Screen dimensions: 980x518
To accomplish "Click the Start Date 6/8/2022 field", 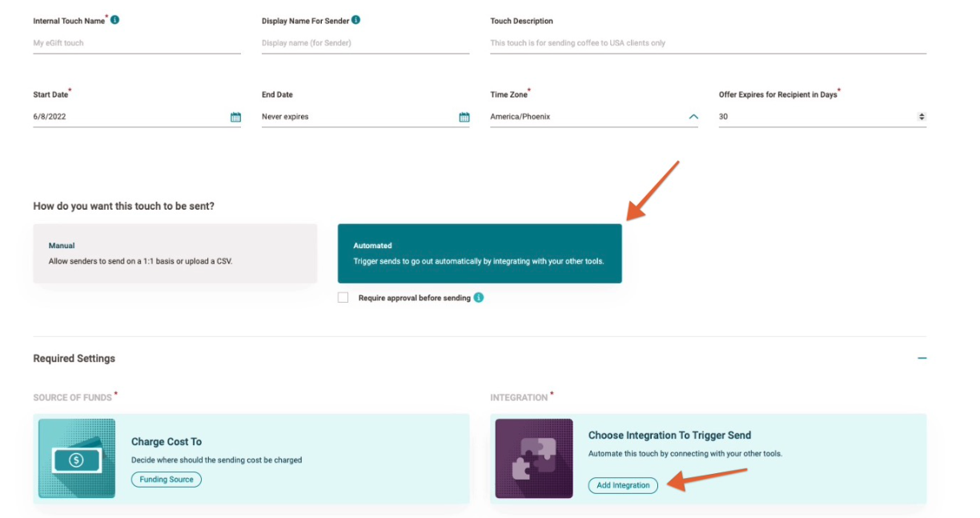I will 128,117.
